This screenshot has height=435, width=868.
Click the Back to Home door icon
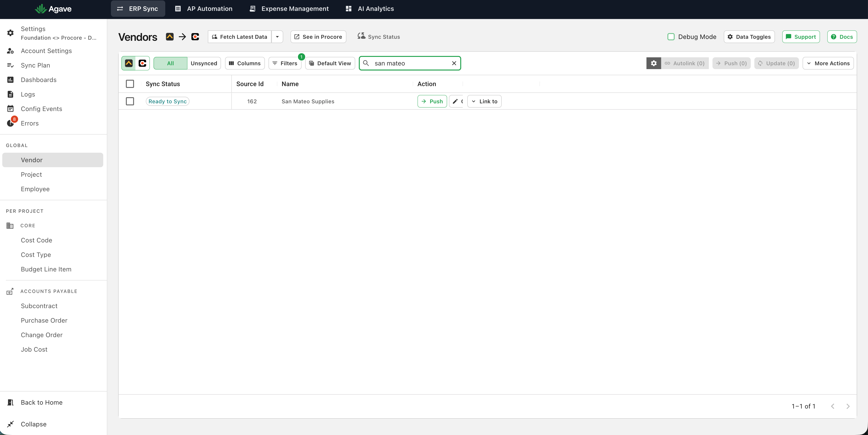[10, 403]
